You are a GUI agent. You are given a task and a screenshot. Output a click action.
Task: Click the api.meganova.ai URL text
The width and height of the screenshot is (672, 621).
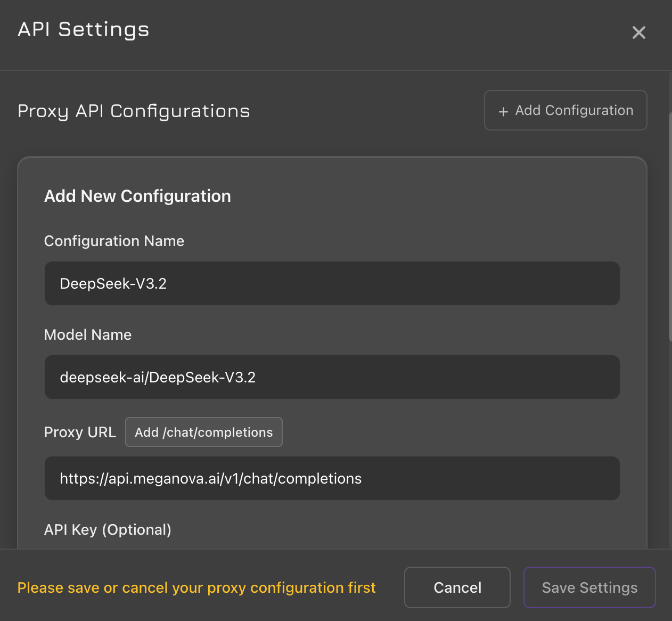[x=210, y=478]
